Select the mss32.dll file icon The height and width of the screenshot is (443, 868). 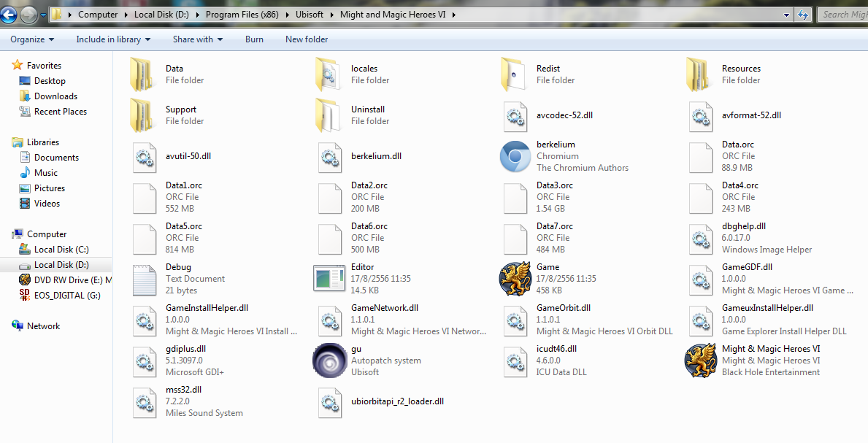point(145,401)
